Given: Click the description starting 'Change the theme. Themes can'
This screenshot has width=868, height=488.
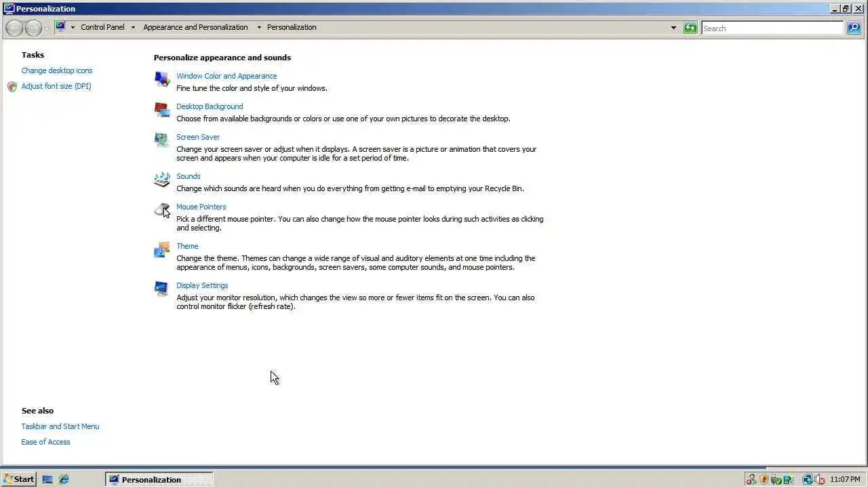Looking at the screenshot, I should tap(356, 262).
